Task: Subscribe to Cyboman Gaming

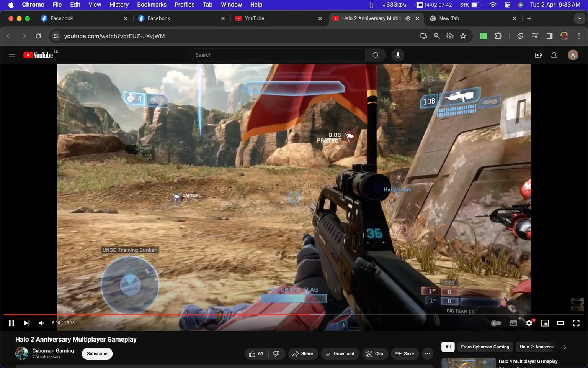Action: (97, 353)
